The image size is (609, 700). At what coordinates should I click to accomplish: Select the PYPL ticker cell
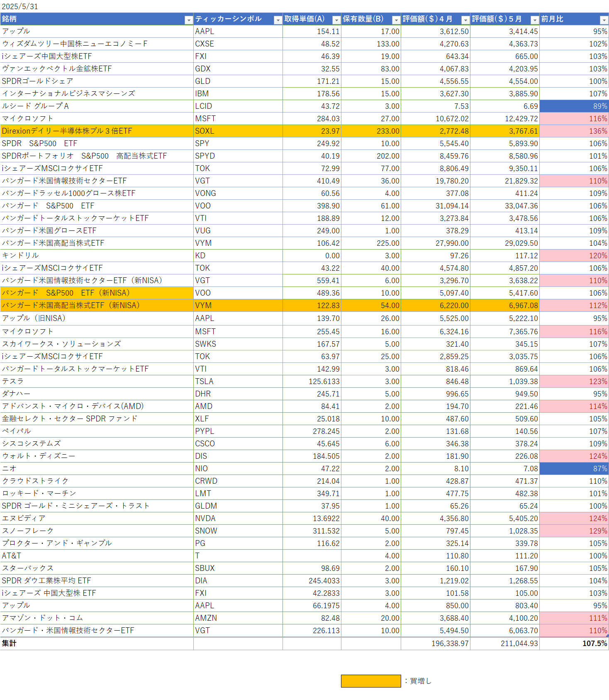[x=238, y=431]
